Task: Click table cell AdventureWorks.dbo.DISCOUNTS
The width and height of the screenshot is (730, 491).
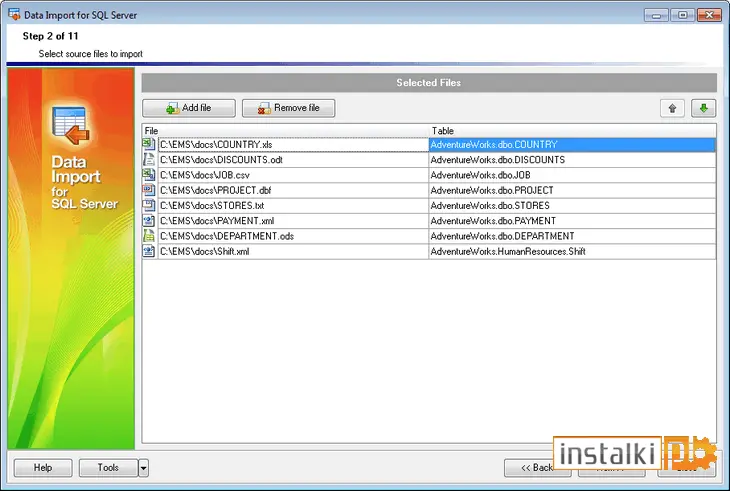Action: (572, 160)
